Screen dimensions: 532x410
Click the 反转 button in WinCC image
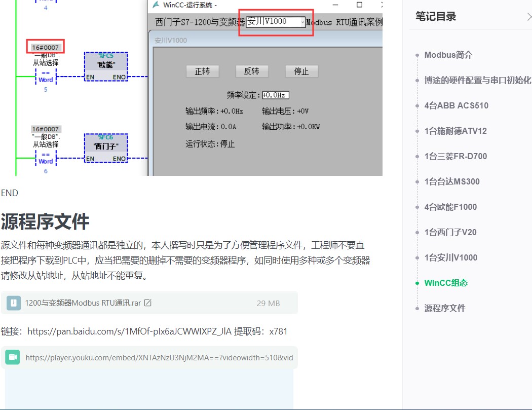click(252, 71)
